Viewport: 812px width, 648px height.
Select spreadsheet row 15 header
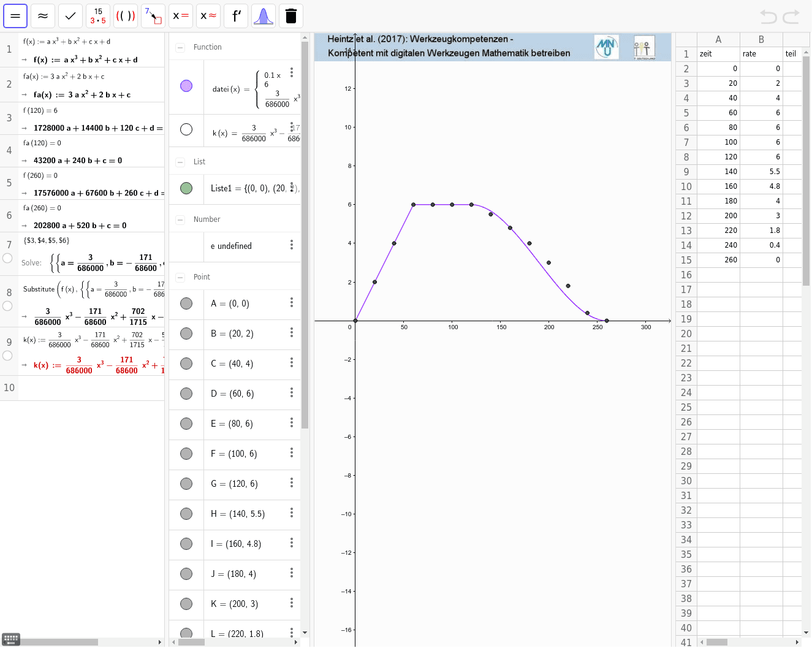click(686, 260)
